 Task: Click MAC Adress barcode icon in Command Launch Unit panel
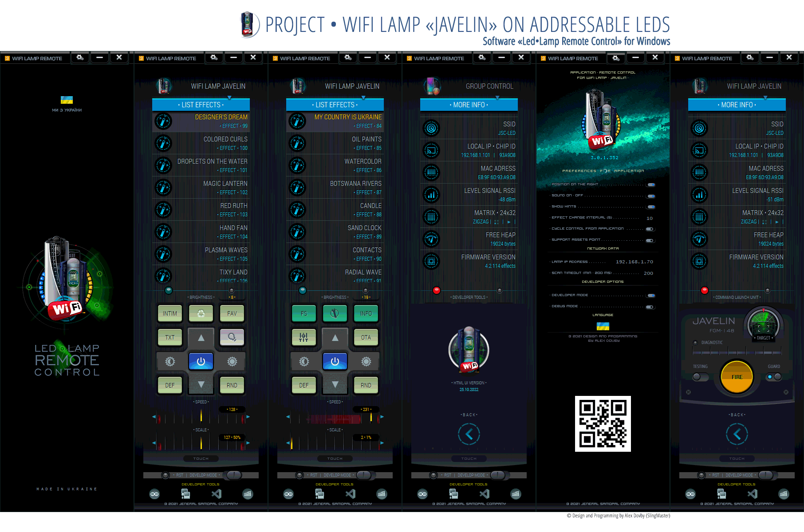point(699,172)
